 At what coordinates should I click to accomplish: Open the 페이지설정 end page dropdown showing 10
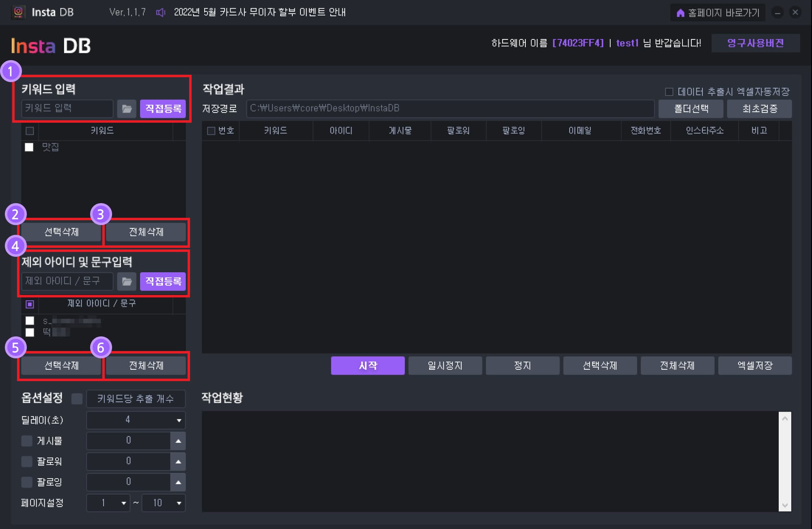point(164,503)
